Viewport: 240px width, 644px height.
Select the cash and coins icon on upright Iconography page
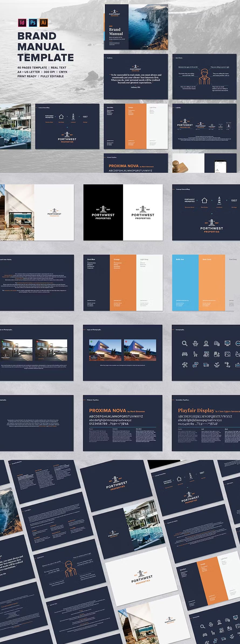(x=217, y=343)
